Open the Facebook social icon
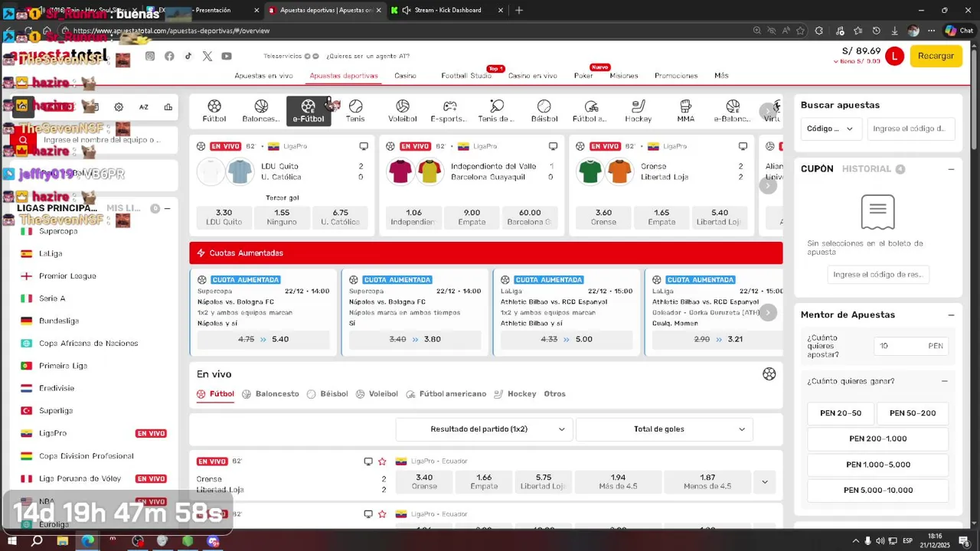 coord(169,56)
